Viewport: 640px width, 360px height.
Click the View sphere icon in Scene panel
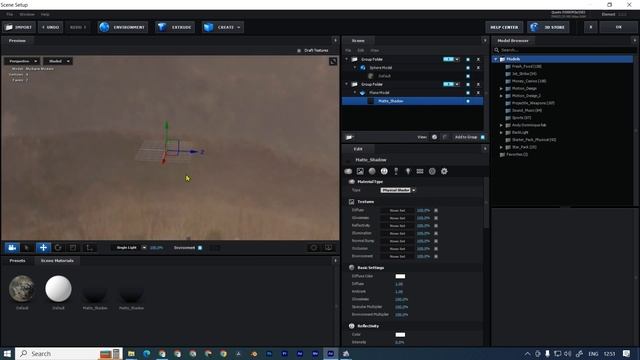click(x=434, y=137)
